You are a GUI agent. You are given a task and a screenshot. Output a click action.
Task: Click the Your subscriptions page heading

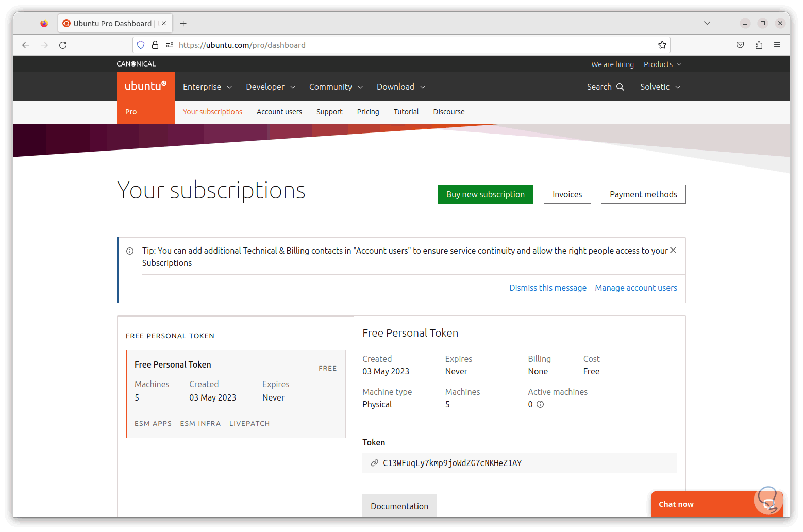pos(211,191)
